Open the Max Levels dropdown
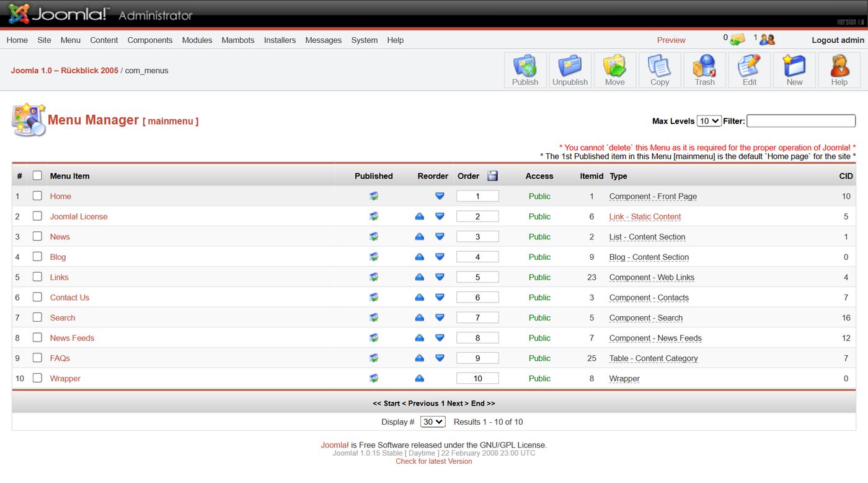Viewport: 868px width, 483px height. pos(709,121)
